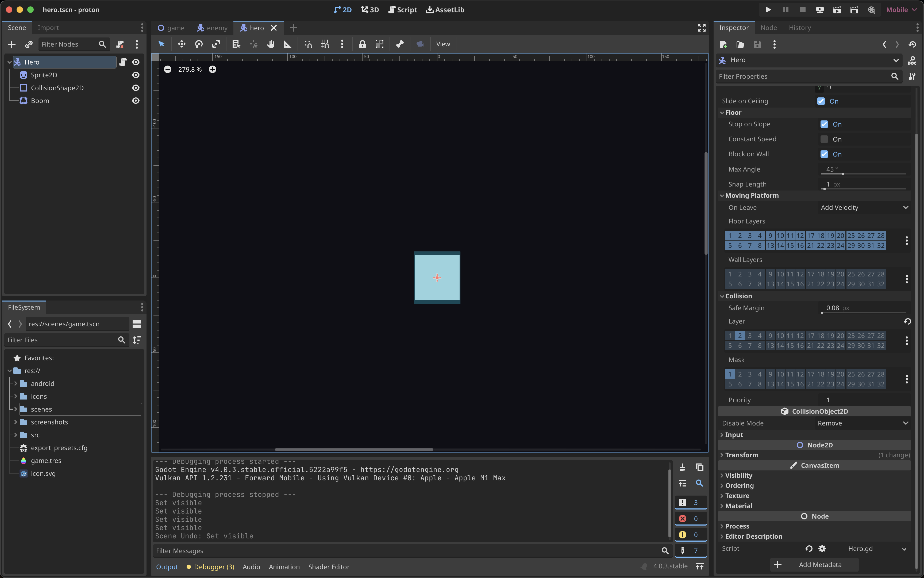
Task: Open the Import tab in Scene dock
Action: coord(48,28)
